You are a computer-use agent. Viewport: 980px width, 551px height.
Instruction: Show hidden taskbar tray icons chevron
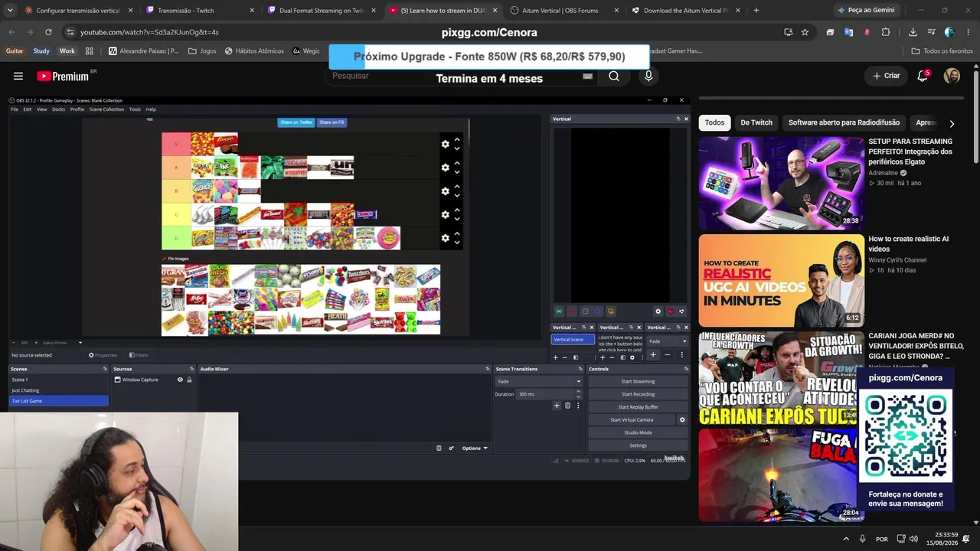(x=846, y=539)
